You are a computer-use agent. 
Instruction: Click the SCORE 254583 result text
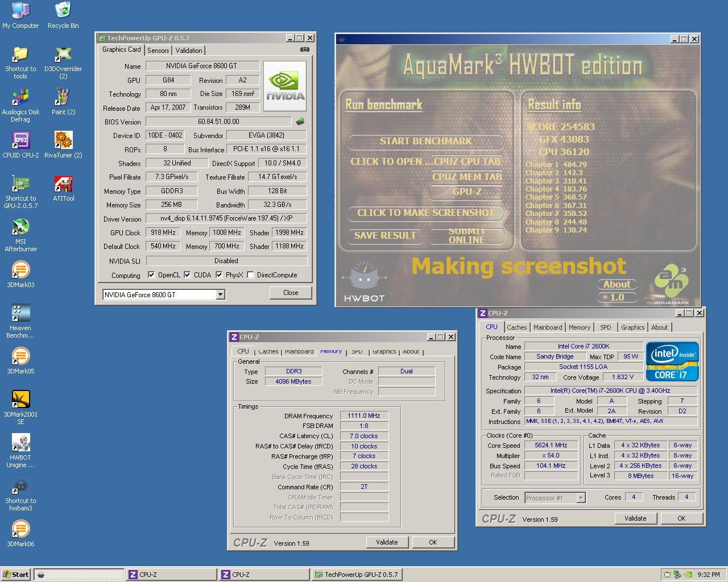[561, 127]
